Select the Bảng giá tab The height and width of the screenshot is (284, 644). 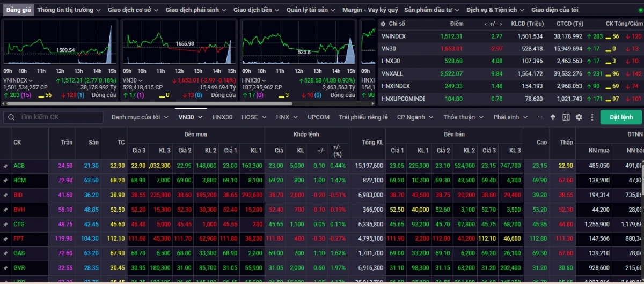click(19, 10)
